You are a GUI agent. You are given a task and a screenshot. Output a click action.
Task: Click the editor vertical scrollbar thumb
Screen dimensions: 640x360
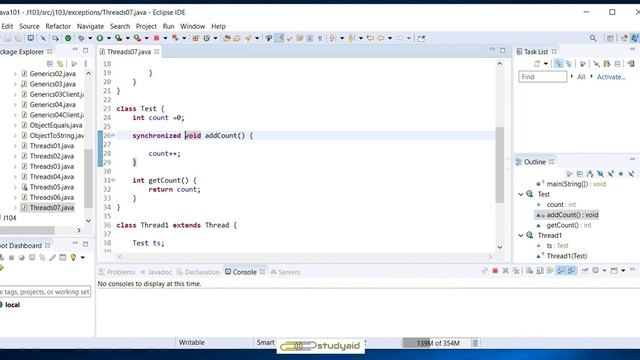tap(500, 164)
